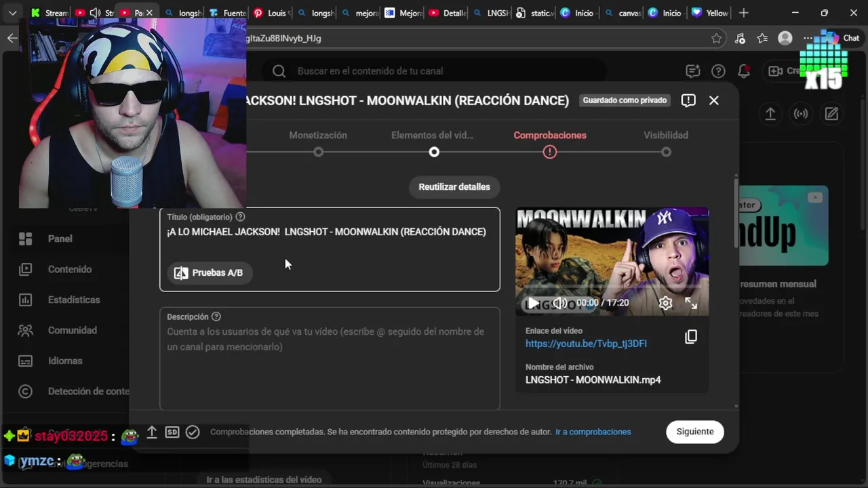868x488 pixels.
Task: Open the Studio feedback message icon
Action: (x=692, y=71)
